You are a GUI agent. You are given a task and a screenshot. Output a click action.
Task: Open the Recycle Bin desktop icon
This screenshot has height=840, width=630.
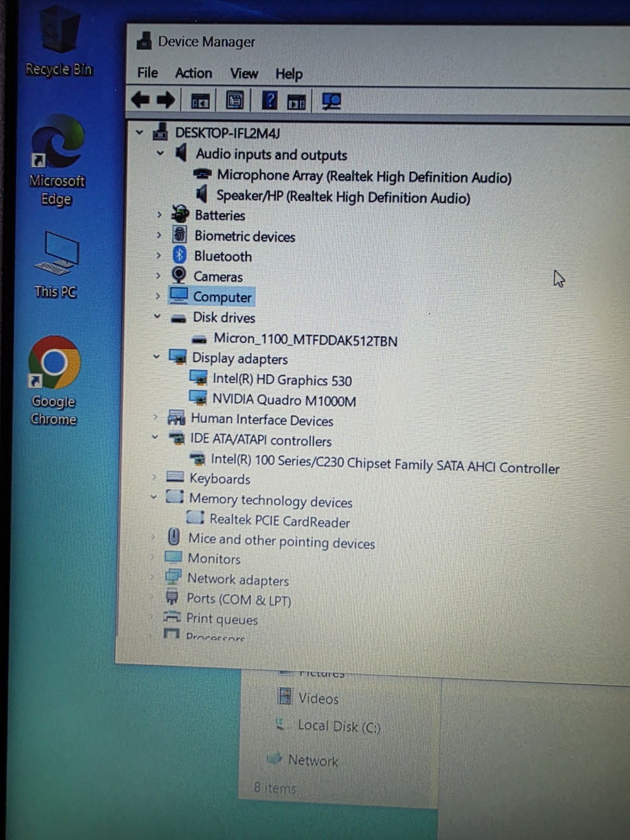tap(59, 42)
